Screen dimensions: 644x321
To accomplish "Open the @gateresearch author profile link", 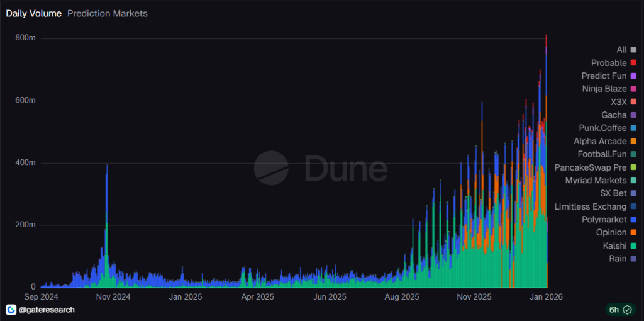I will [47, 310].
